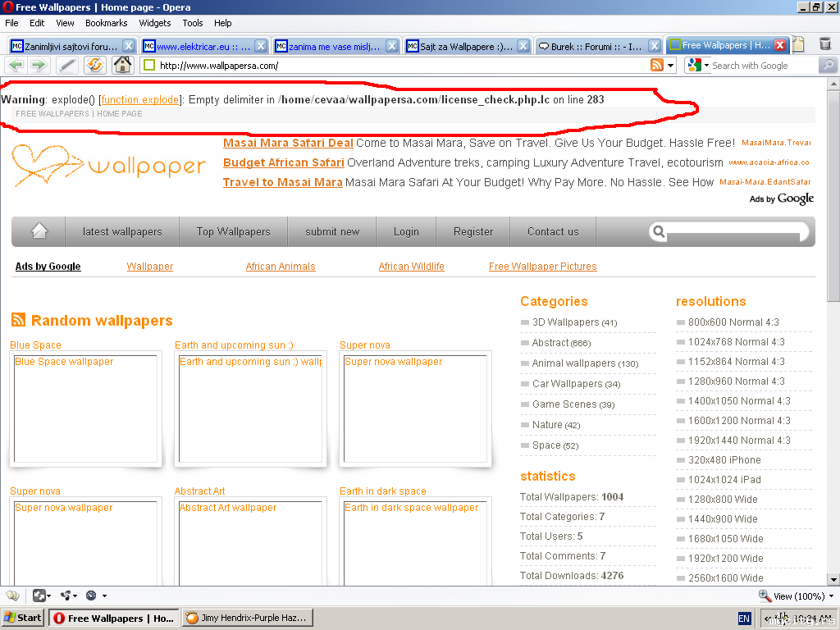Open Budget African Safari ad link
The height and width of the screenshot is (630, 840).
click(283, 162)
